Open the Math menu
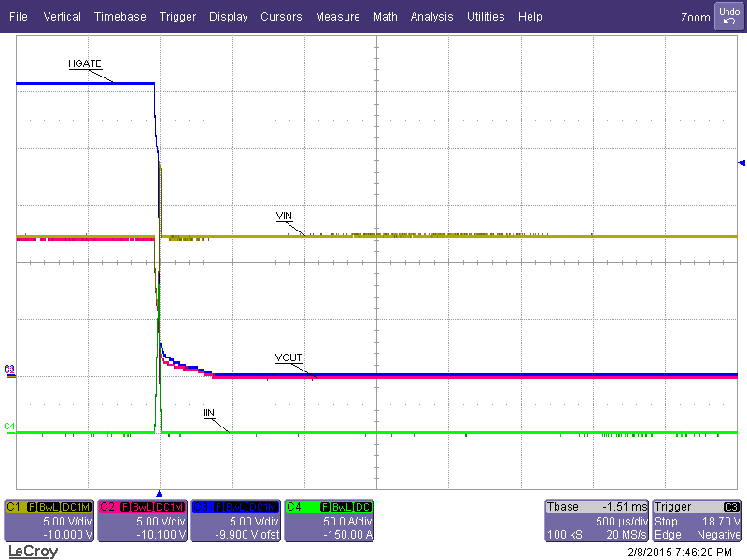 pos(385,17)
